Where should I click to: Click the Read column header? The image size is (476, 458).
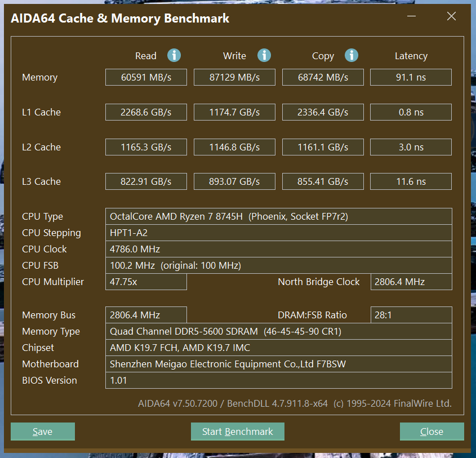click(x=146, y=56)
